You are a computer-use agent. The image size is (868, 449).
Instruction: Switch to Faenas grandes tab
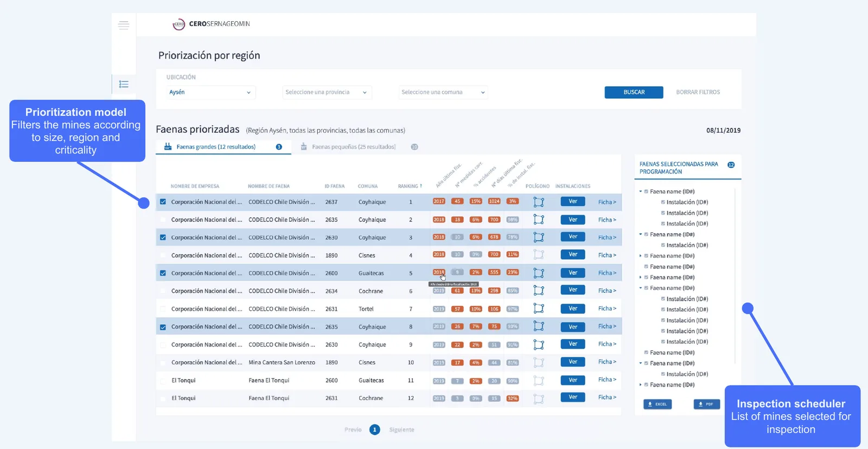pyautogui.click(x=224, y=147)
